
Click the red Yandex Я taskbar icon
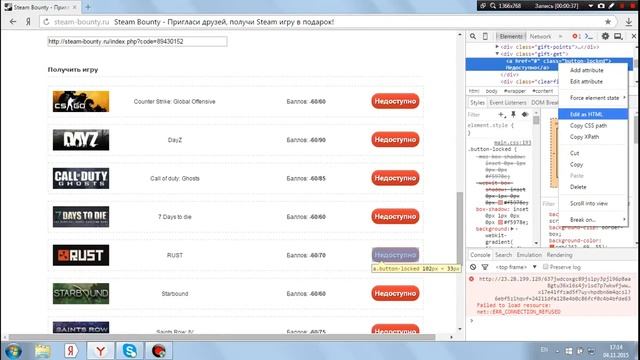pos(71,351)
